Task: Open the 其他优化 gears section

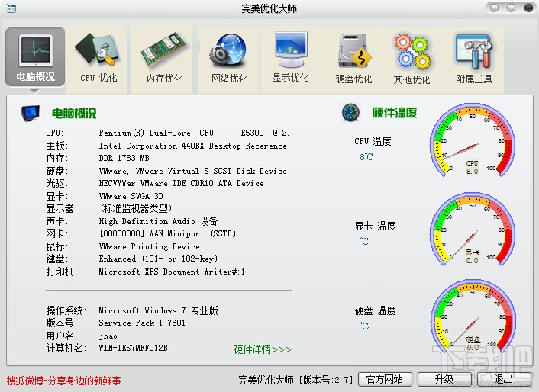Action: click(x=412, y=59)
